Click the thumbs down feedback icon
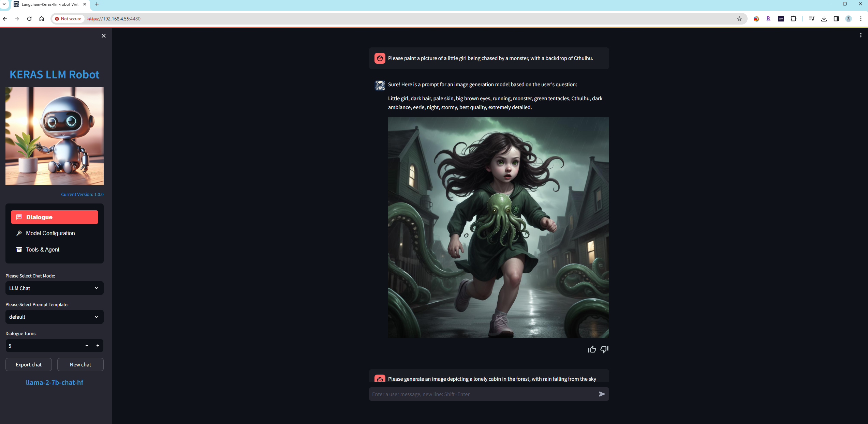Viewport: 868px width, 424px height. pyautogui.click(x=604, y=349)
